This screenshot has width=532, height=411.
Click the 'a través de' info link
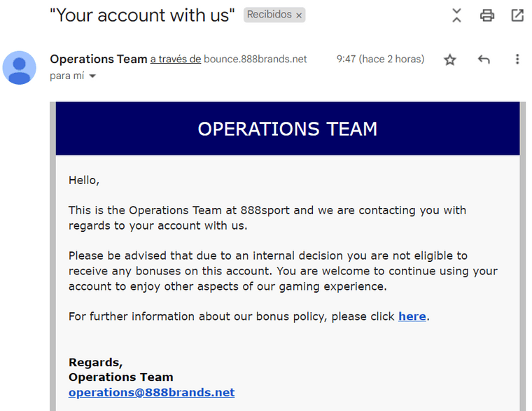[x=176, y=60]
